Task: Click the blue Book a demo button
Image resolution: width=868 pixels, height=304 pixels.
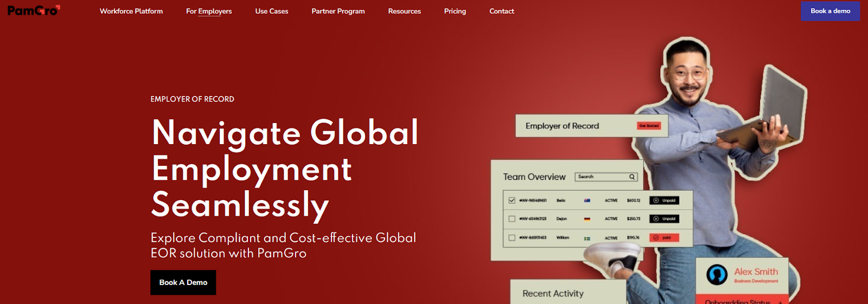Action: point(830,11)
